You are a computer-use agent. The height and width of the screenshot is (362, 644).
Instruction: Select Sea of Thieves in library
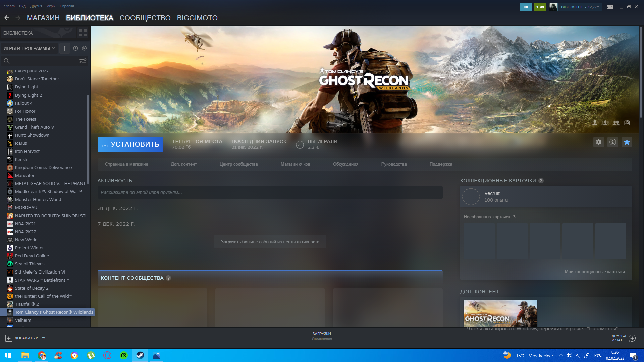point(30,264)
